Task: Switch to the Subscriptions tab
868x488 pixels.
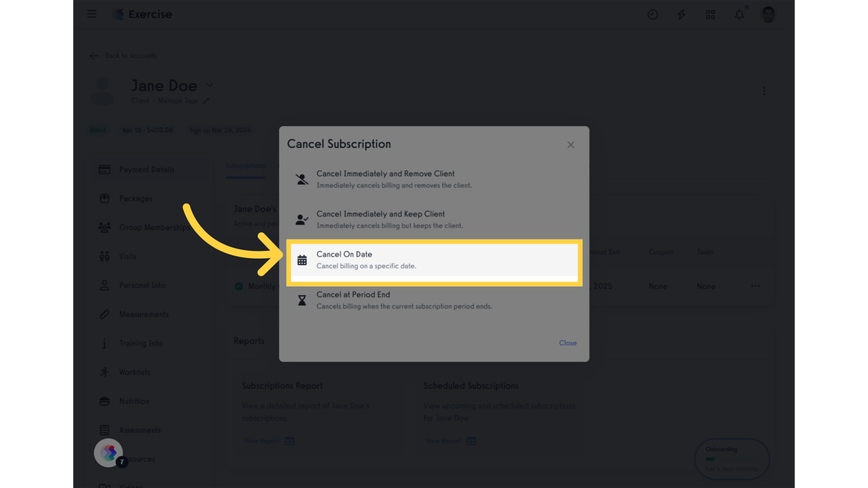Action: [x=245, y=165]
